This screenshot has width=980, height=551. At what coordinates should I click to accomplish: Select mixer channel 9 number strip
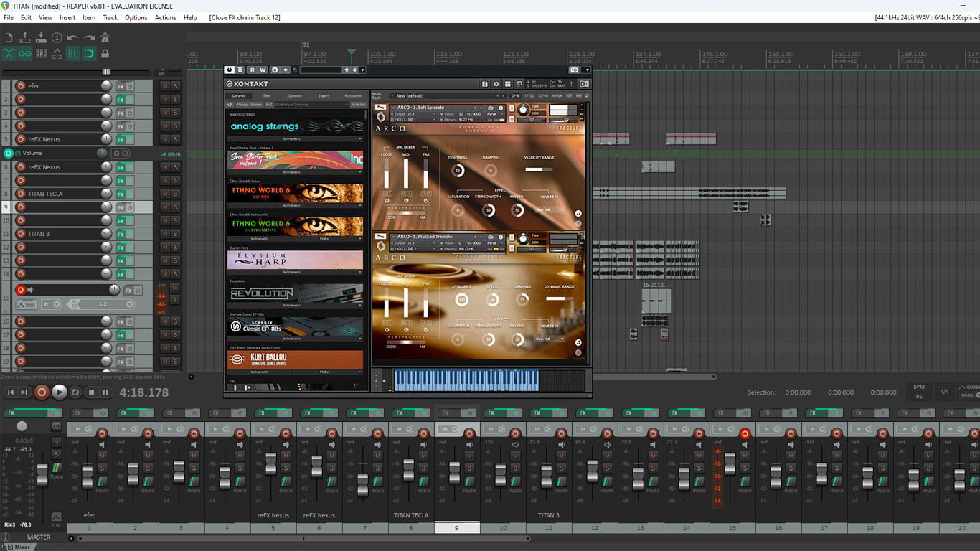pos(457,528)
